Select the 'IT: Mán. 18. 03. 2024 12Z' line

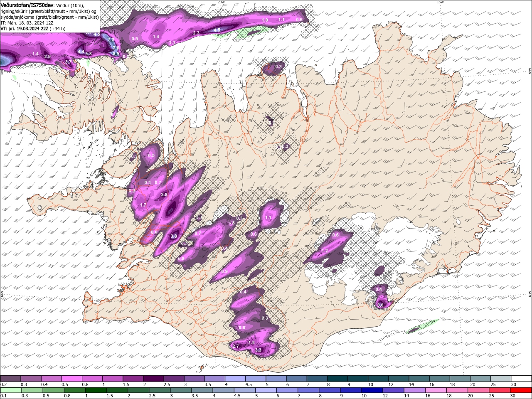[x=27, y=23]
